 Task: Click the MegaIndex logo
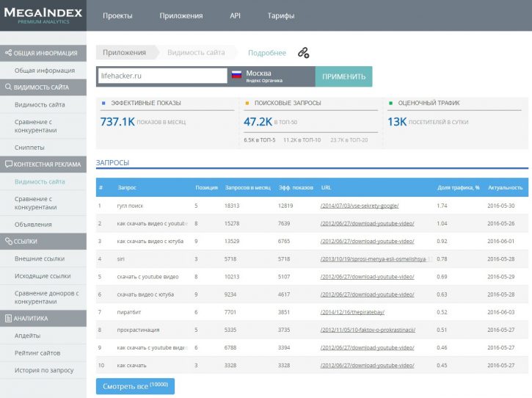click(43, 15)
